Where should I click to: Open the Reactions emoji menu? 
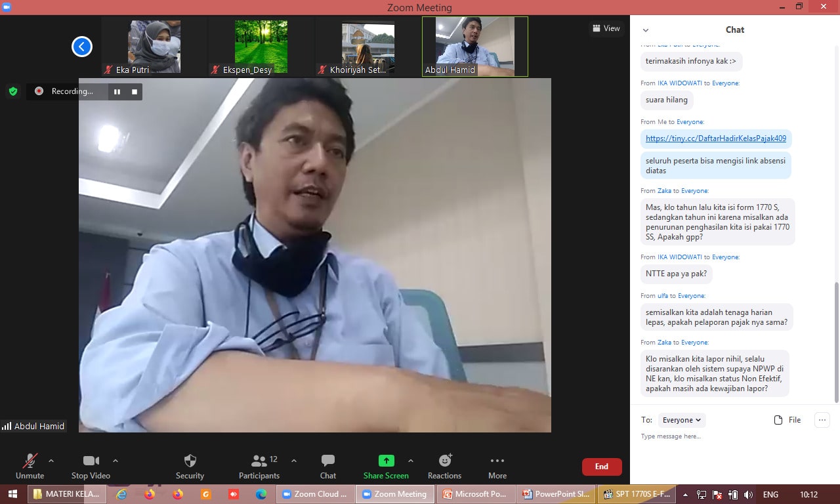pyautogui.click(x=444, y=461)
